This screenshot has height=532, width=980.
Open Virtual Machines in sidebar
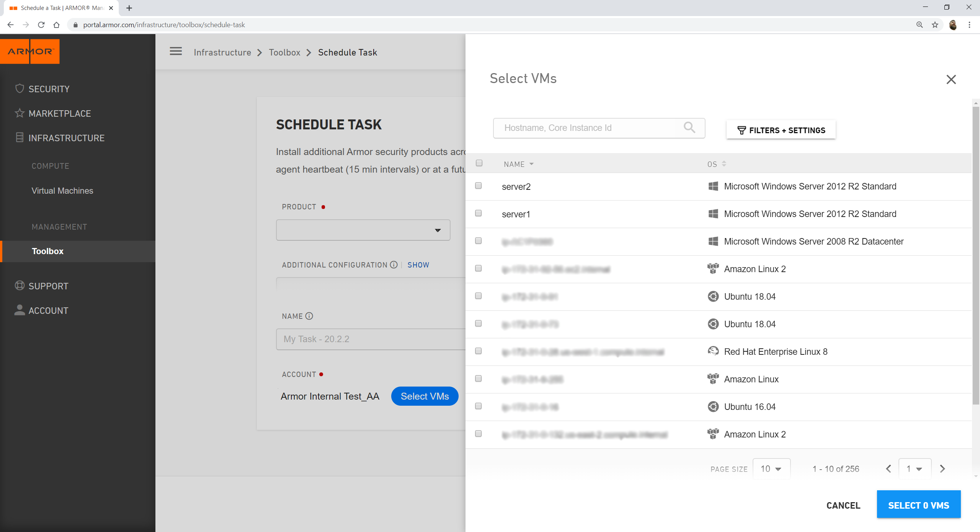tap(62, 191)
